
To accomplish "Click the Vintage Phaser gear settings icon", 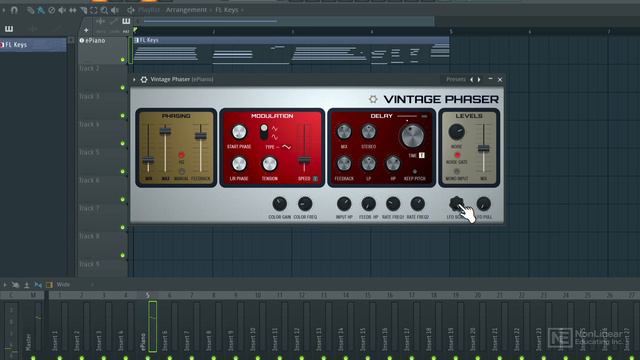I will (x=144, y=80).
